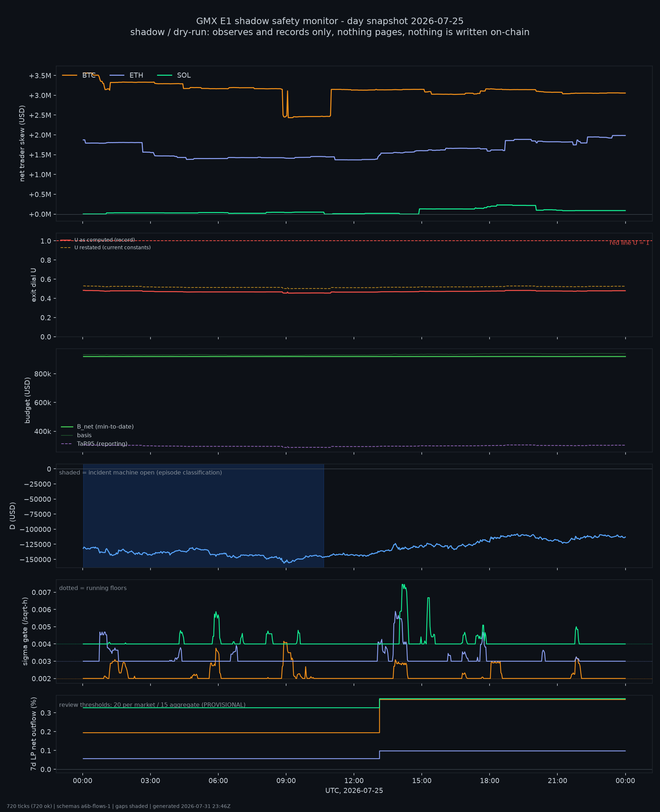Select the 12:00 time tick label
Image resolution: width=660 pixels, height=812 pixels.
coord(354,781)
